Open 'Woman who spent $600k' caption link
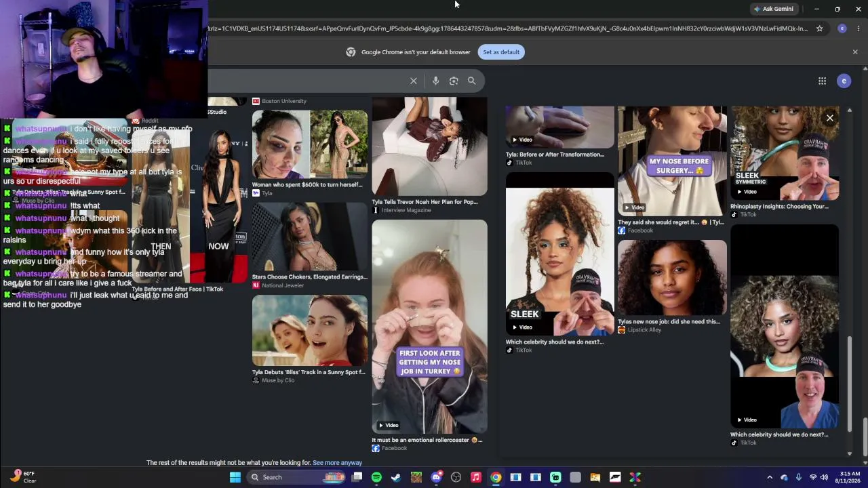 point(307,184)
